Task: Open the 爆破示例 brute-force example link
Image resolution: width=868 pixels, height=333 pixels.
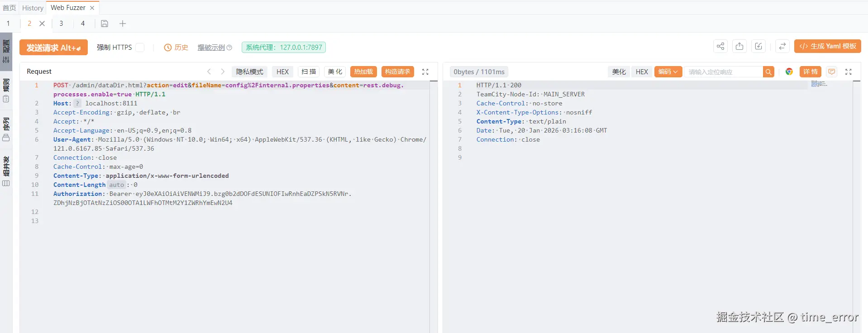Action: 211,48
